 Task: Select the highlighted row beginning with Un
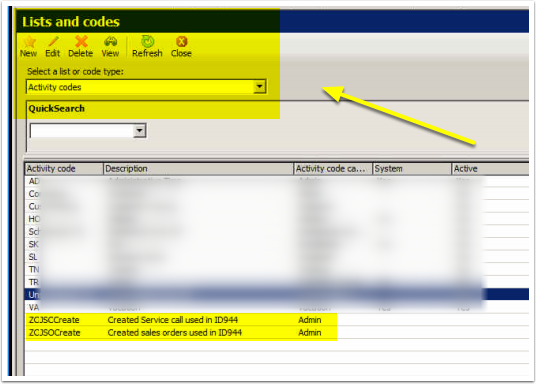(x=277, y=294)
